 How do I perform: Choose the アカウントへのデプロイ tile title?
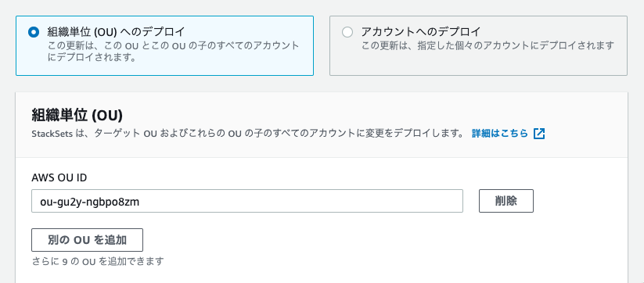click(x=421, y=31)
